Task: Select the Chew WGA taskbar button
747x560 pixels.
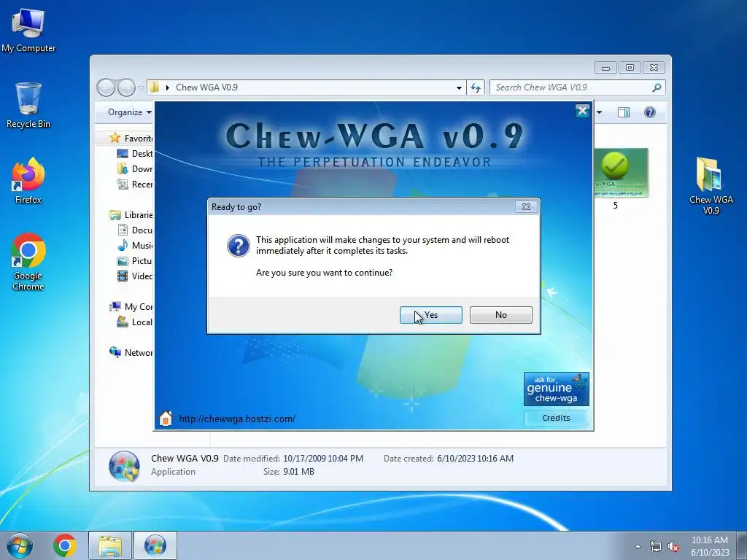Action: pos(155,545)
